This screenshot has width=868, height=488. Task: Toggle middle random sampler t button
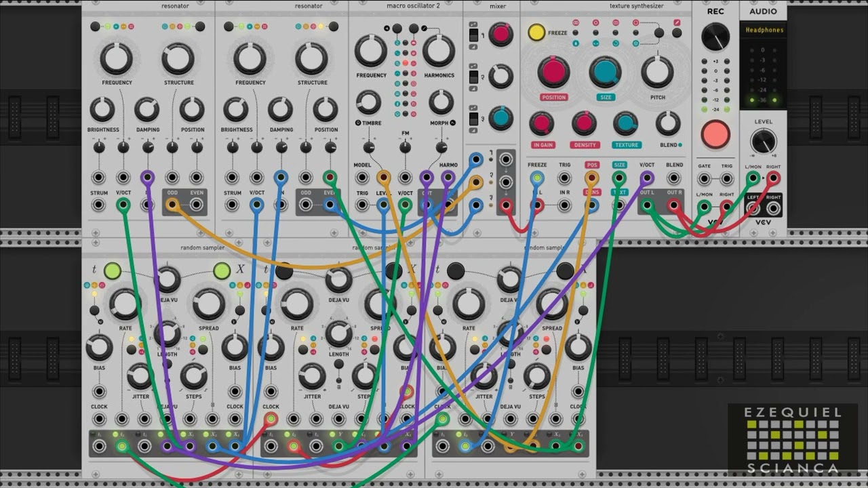(284, 271)
